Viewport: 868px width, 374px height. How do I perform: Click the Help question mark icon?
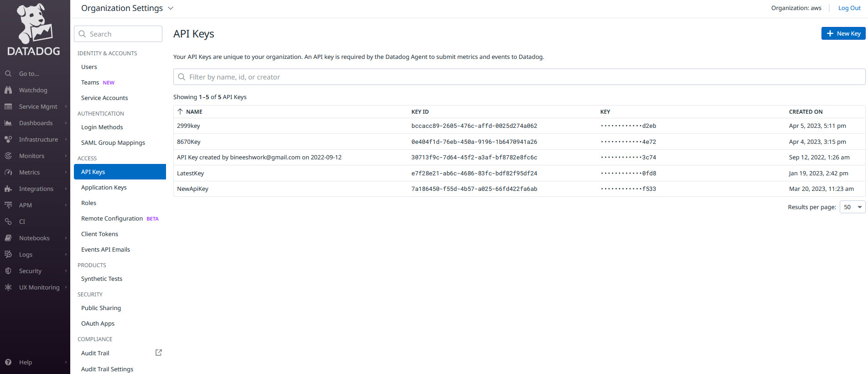coord(8,362)
